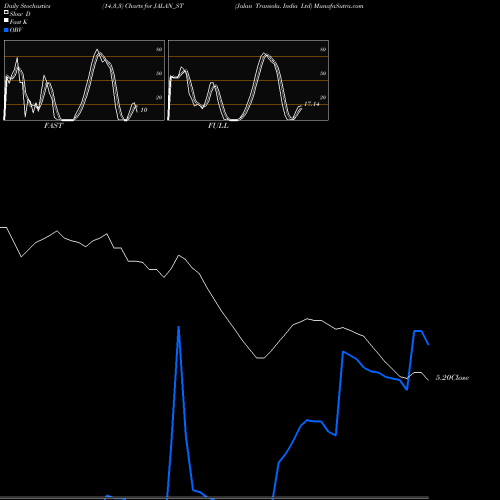Click the 'OBV' legend label
500x500 pixels.
pyautogui.click(x=16, y=30)
